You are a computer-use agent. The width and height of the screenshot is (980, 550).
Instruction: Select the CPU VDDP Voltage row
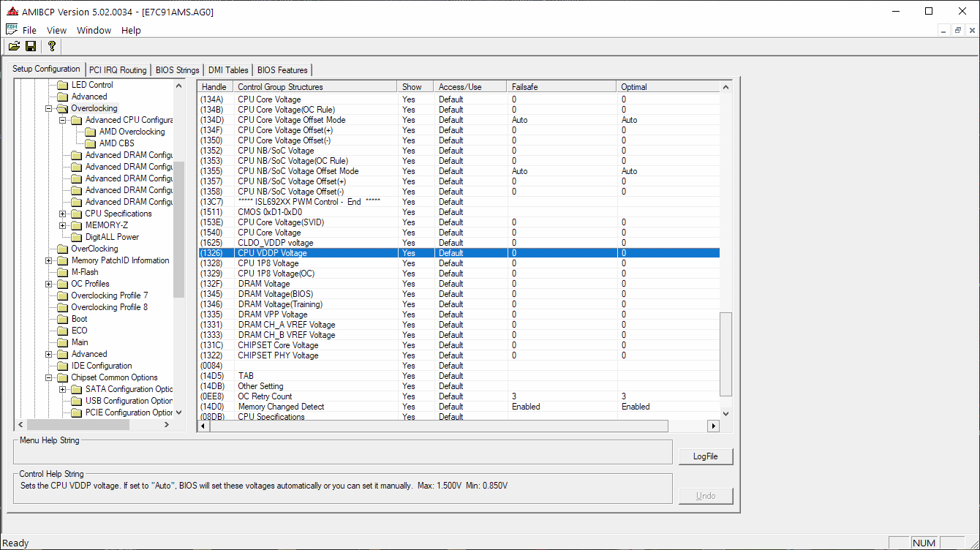pyautogui.click(x=459, y=253)
